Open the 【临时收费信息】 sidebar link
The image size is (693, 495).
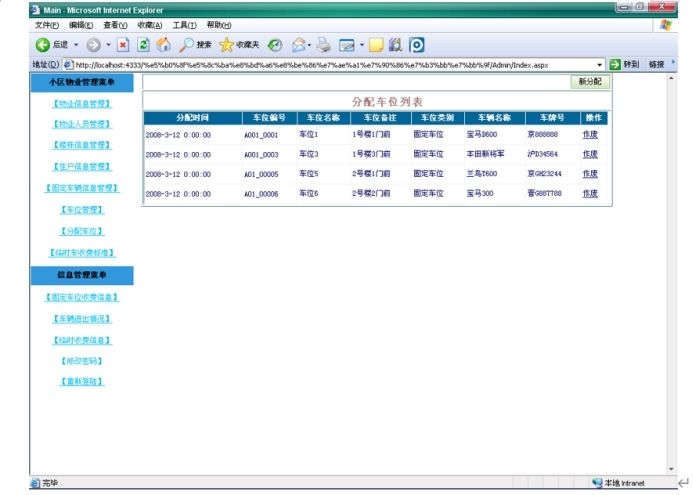point(82,340)
